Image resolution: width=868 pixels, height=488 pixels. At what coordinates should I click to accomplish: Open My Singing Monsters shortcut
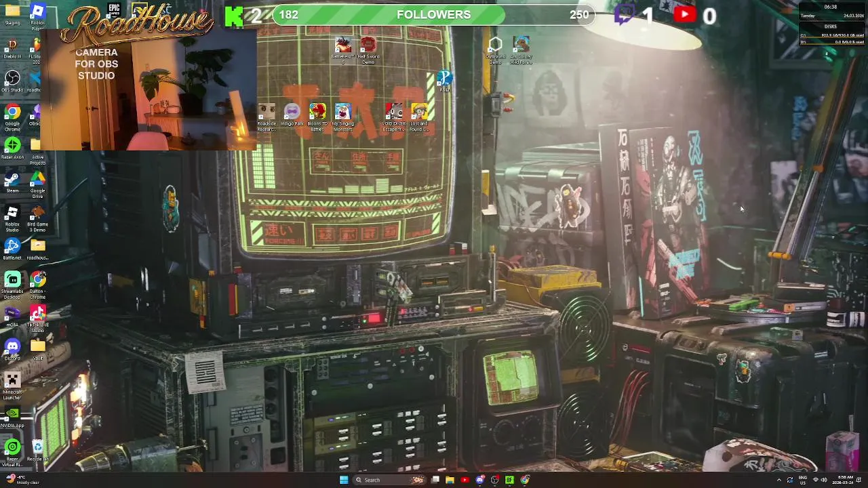click(343, 117)
